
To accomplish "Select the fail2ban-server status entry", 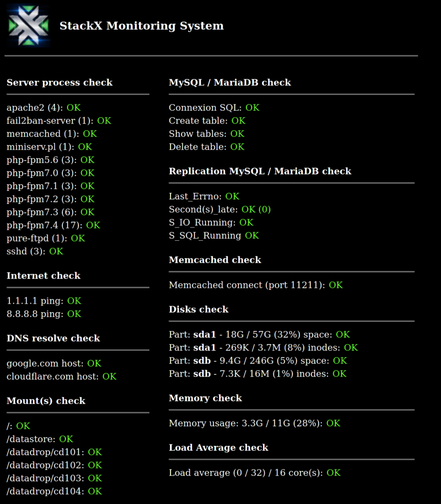I will pyautogui.click(x=59, y=121).
